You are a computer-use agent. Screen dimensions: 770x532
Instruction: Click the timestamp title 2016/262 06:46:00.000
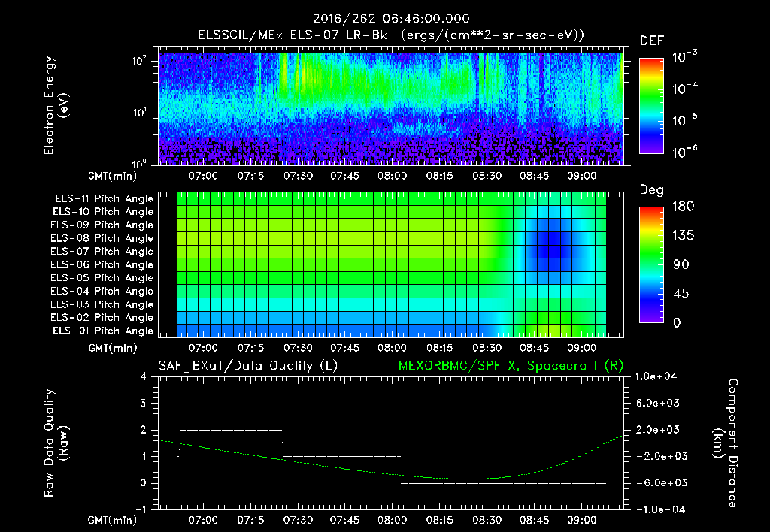point(391,19)
